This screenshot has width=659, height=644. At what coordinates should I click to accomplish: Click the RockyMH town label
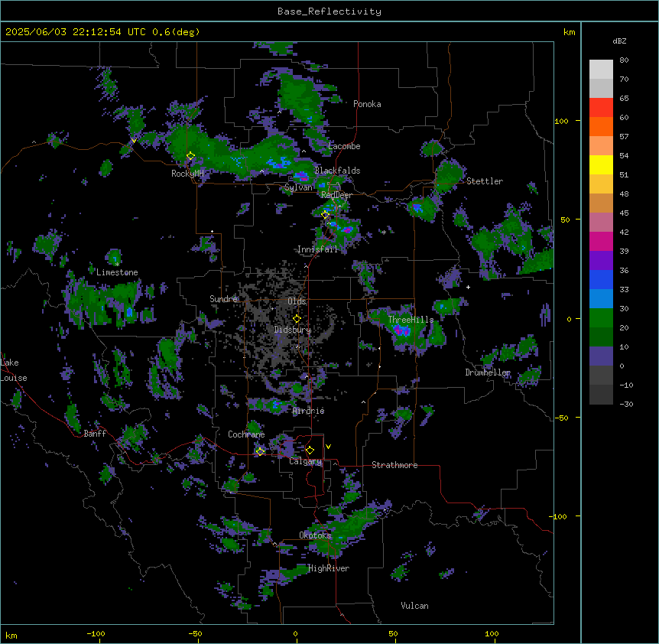(x=187, y=174)
